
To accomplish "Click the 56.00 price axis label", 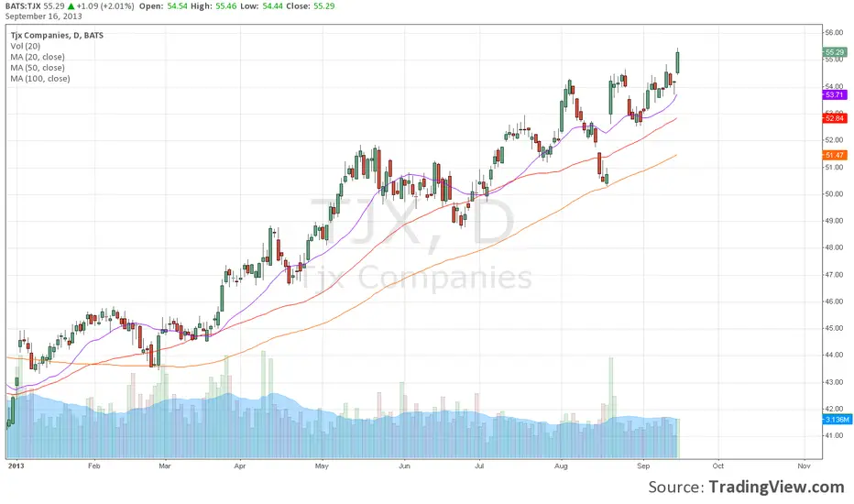I will (834, 33).
